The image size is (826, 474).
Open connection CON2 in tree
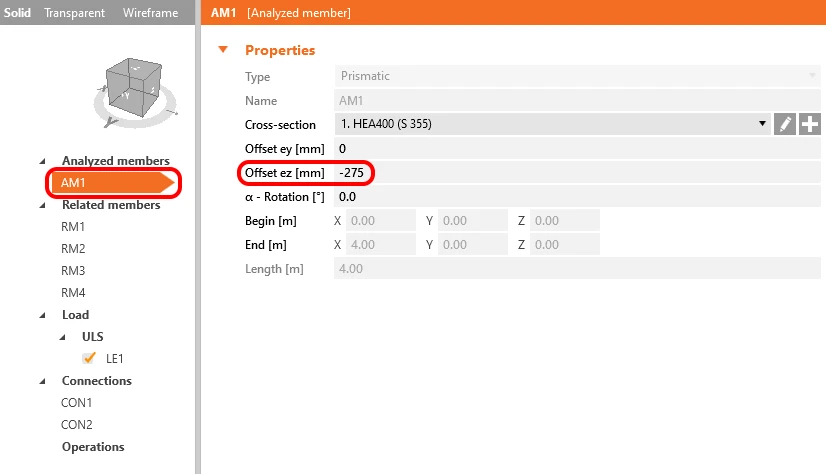click(76, 424)
